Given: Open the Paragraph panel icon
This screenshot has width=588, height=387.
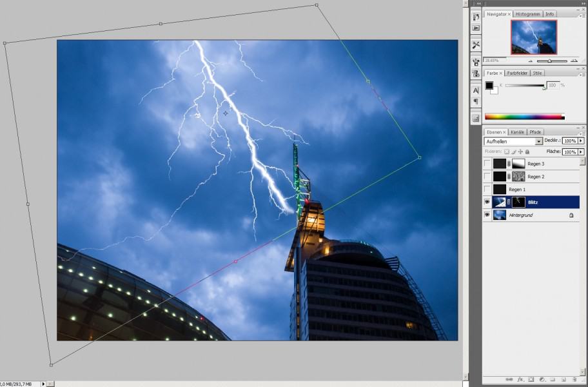Looking at the screenshot, I should point(476,102).
